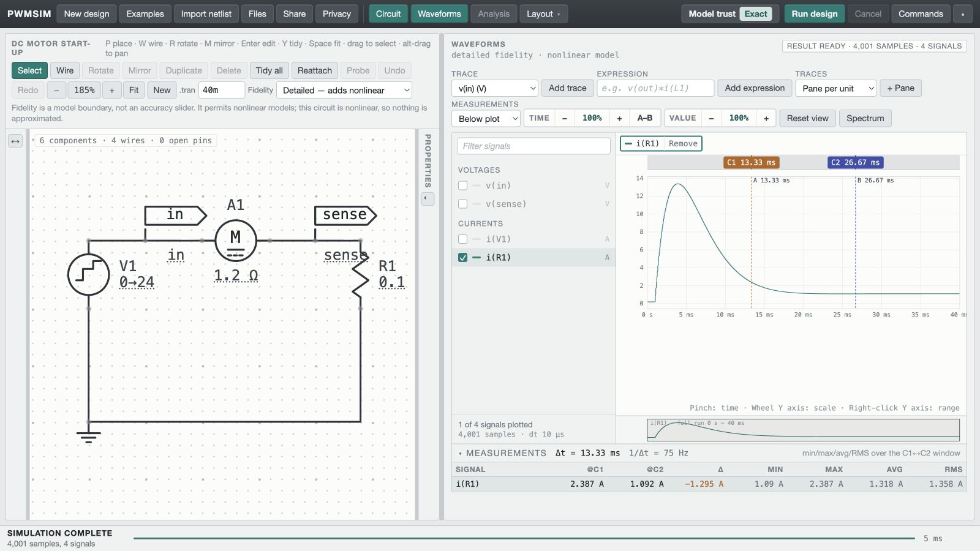Click Import netlist button
The image size is (980, 551).
(206, 14)
